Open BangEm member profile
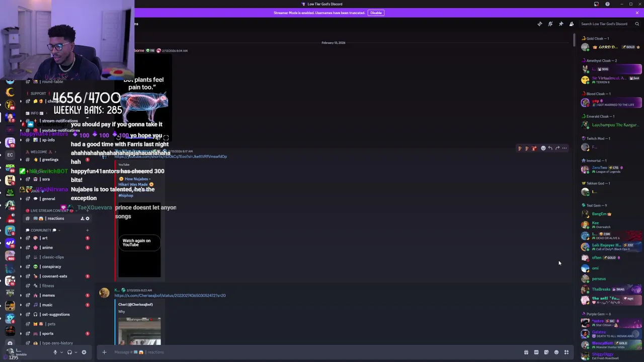 tap(611, 214)
